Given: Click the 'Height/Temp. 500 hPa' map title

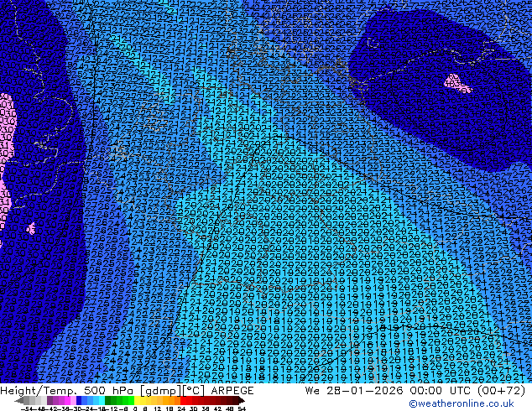Looking at the screenshot, I should (68, 391).
